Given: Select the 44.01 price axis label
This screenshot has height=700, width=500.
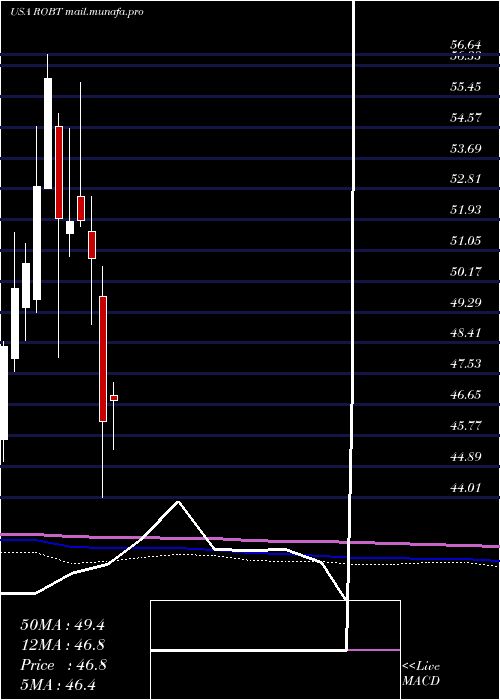Looking at the screenshot, I should coord(466,488).
